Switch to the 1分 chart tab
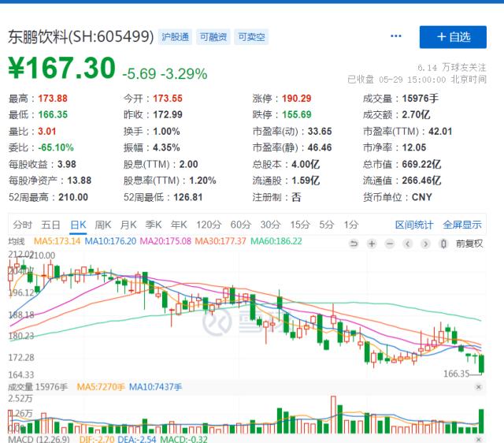The width and height of the screenshot is (504, 443). (x=351, y=225)
